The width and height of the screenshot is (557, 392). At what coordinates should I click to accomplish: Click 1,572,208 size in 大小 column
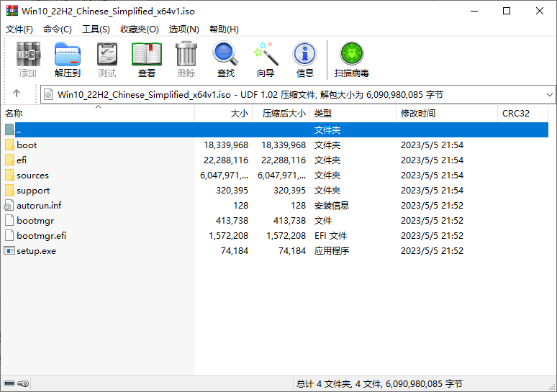tap(228, 235)
